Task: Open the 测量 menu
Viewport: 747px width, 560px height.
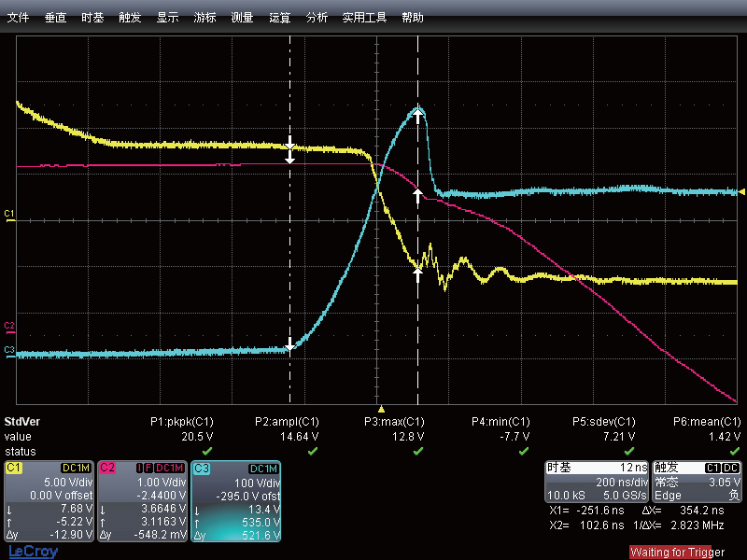Action: 242,18
